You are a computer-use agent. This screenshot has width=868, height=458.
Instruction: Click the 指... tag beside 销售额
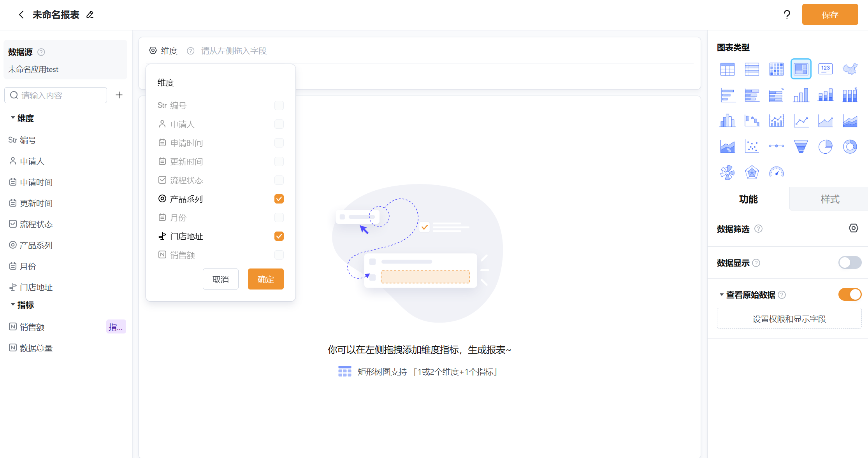[x=116, y=327]
